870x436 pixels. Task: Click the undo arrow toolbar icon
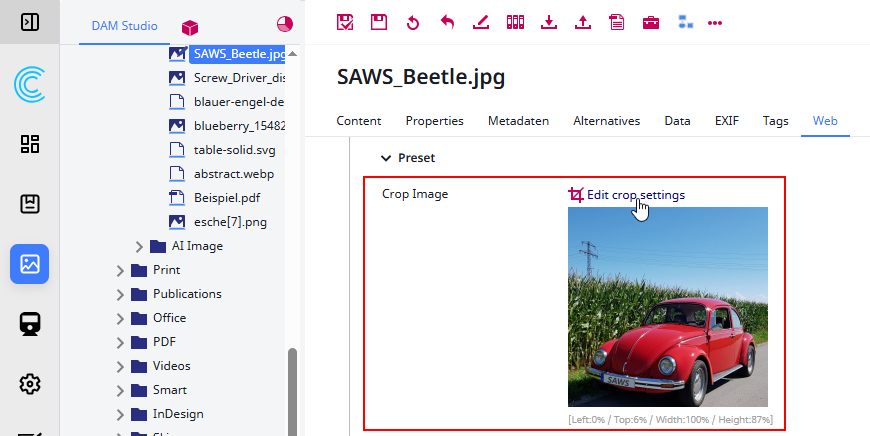click(x=447, y=23)
